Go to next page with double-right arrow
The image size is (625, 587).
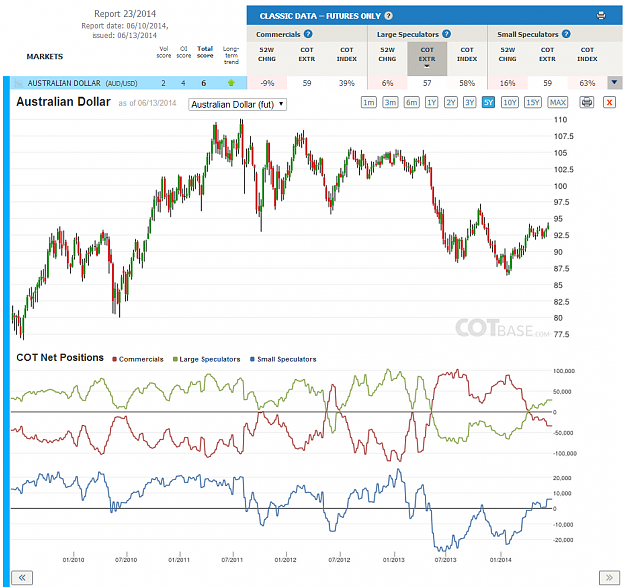click(x=609, y=577)
